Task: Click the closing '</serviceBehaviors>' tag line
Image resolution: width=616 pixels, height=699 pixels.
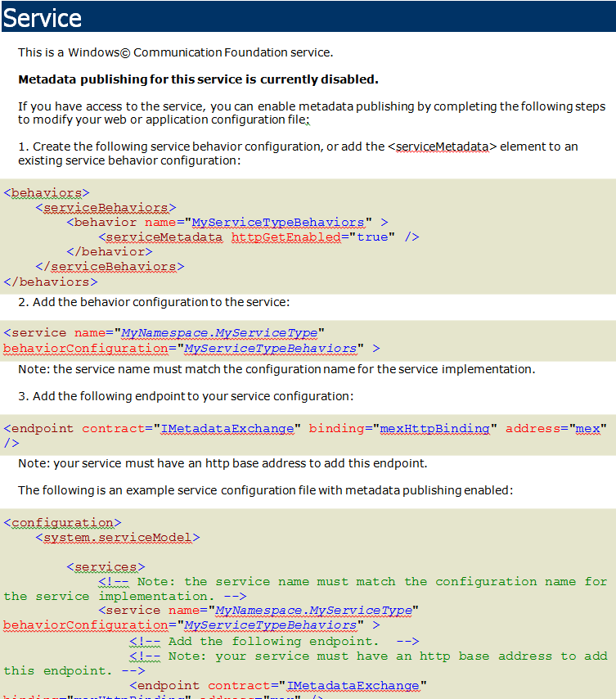Action: point(110,267)
